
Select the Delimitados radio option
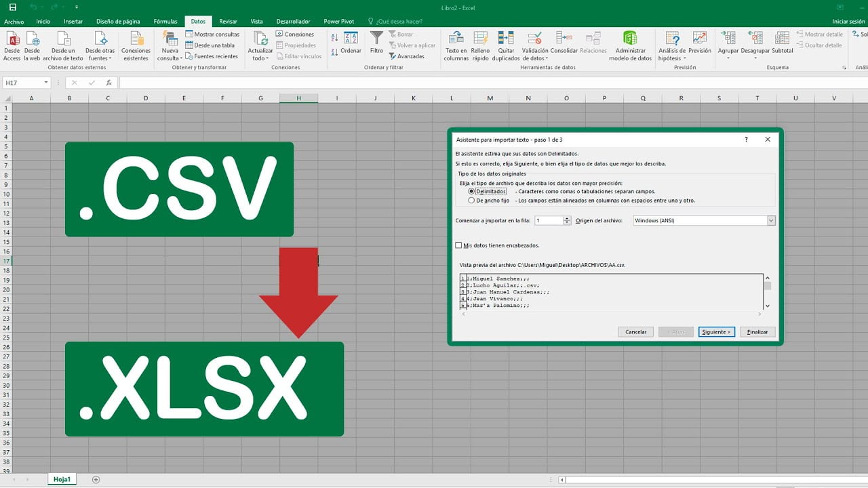pyautogui.click(x=471, y=192)
